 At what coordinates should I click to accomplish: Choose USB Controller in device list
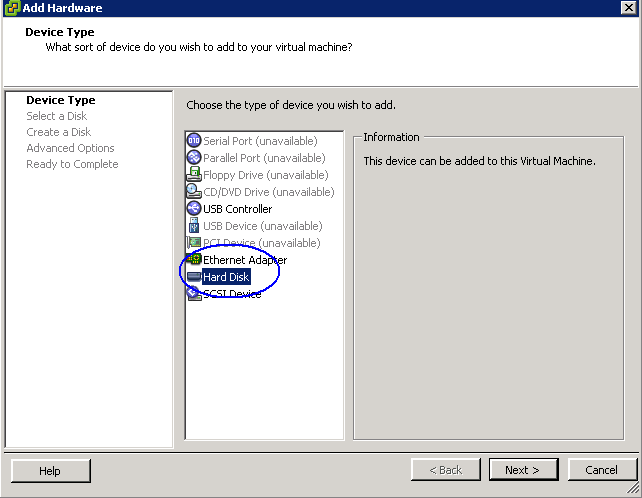pyautogui.click(x=237, y=209)
